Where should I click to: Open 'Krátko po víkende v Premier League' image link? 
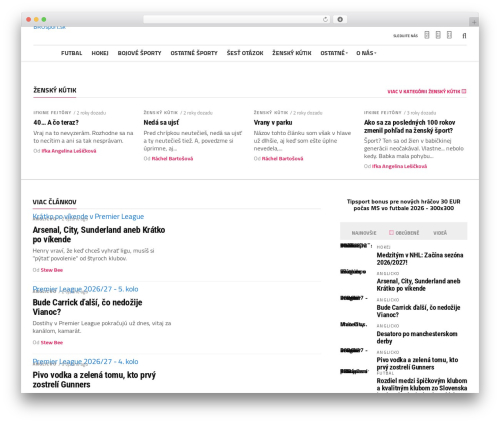tap(88, 217)
